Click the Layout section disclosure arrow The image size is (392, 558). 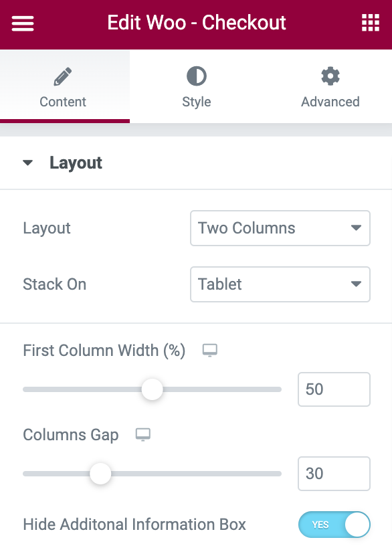click(27, 162)
